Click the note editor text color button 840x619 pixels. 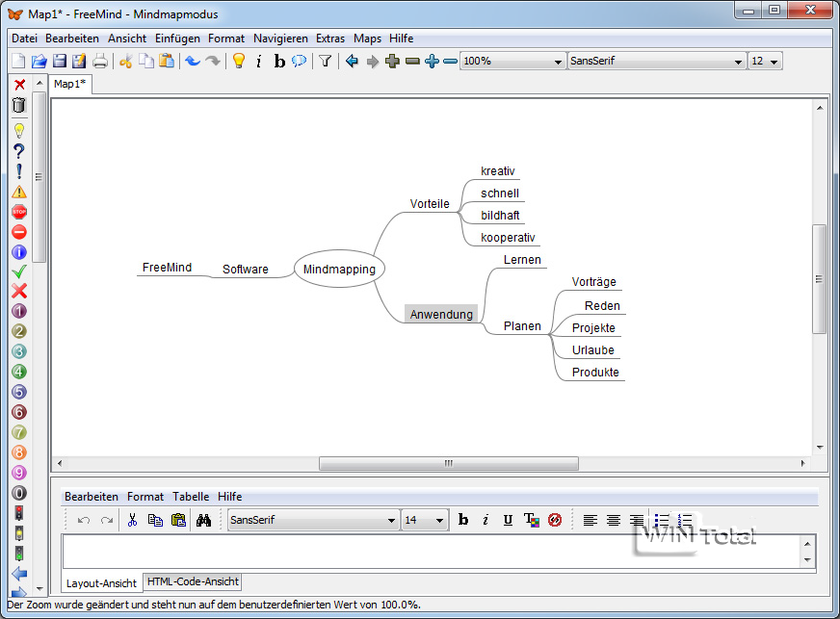coord(531,520)
